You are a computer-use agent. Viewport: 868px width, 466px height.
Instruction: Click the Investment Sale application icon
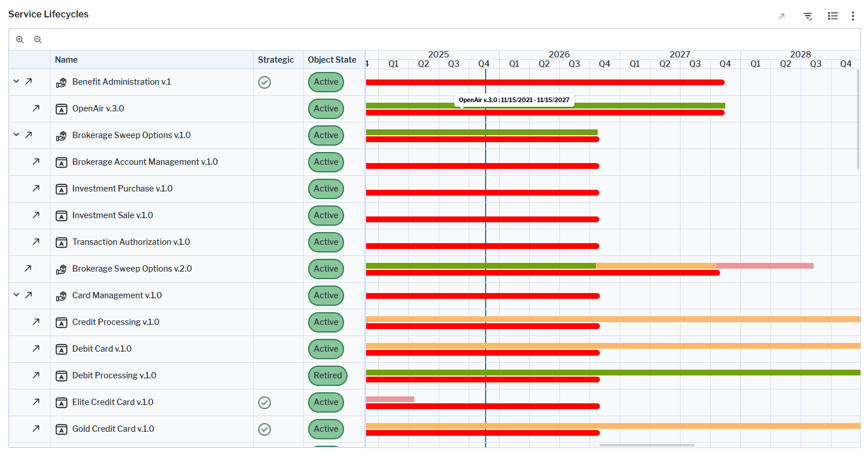62,215
